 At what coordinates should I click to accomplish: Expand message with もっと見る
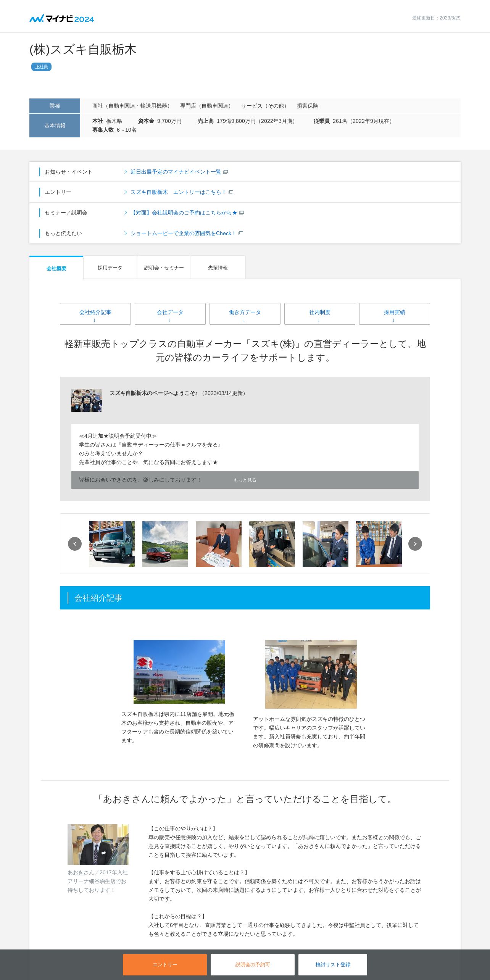[x=245, y=480]
